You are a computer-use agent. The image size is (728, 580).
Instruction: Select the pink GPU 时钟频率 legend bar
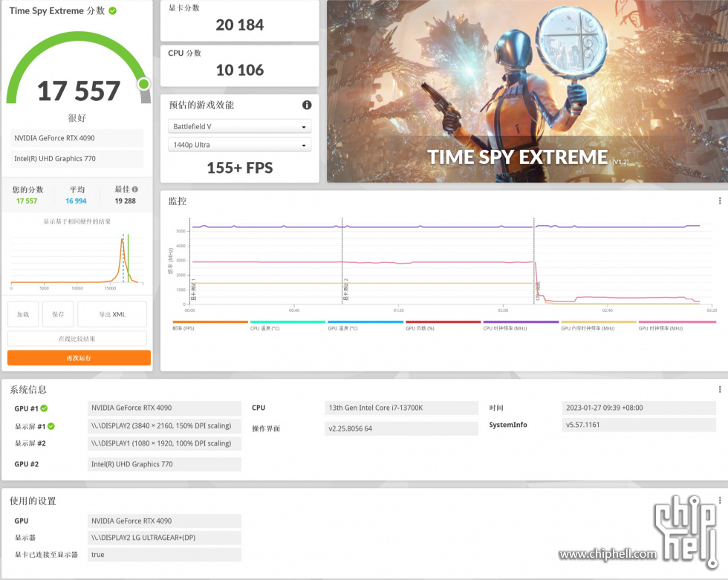point(677,322)
